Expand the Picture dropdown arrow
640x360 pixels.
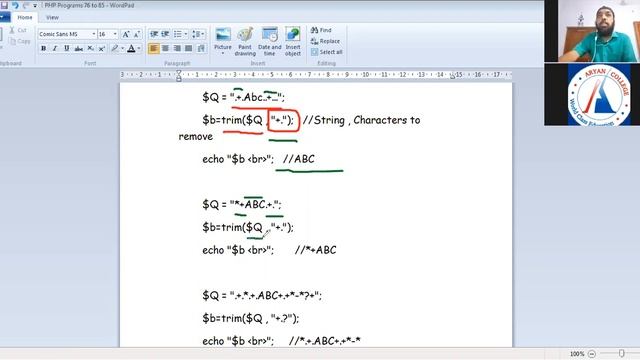click(x=223, y=53)
